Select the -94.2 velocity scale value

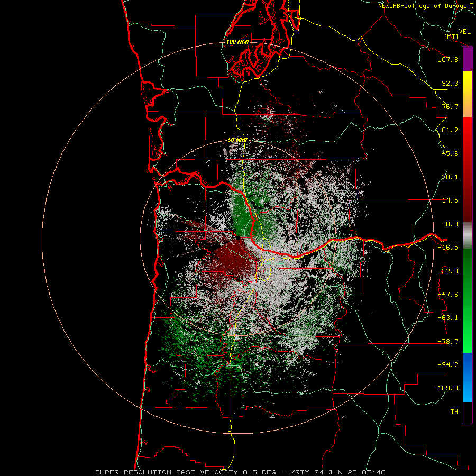point(448,365)
